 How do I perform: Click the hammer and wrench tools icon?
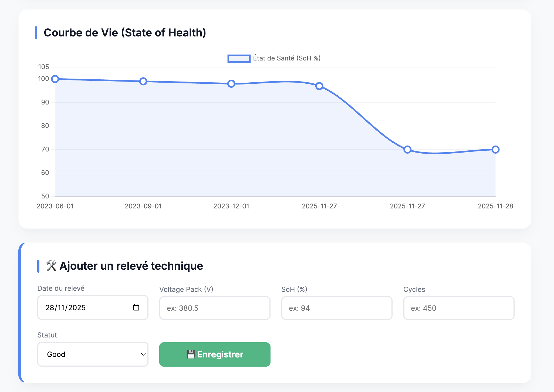coord(51,266)
